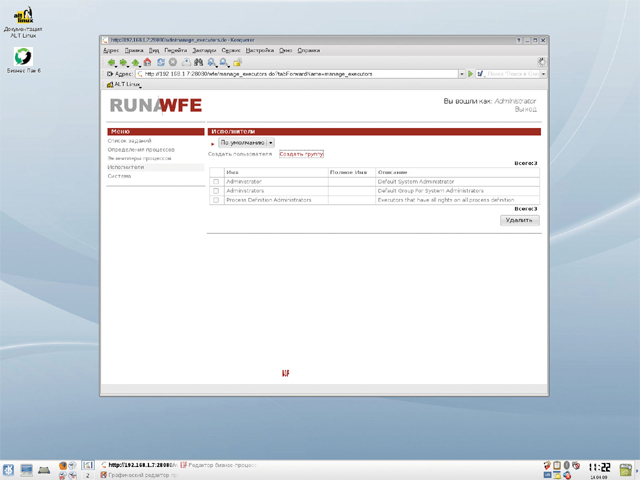This screenshot has height=480, width=640.
Task: Tick checkbox for Process Definition Administrators
Action: point(216,200)
